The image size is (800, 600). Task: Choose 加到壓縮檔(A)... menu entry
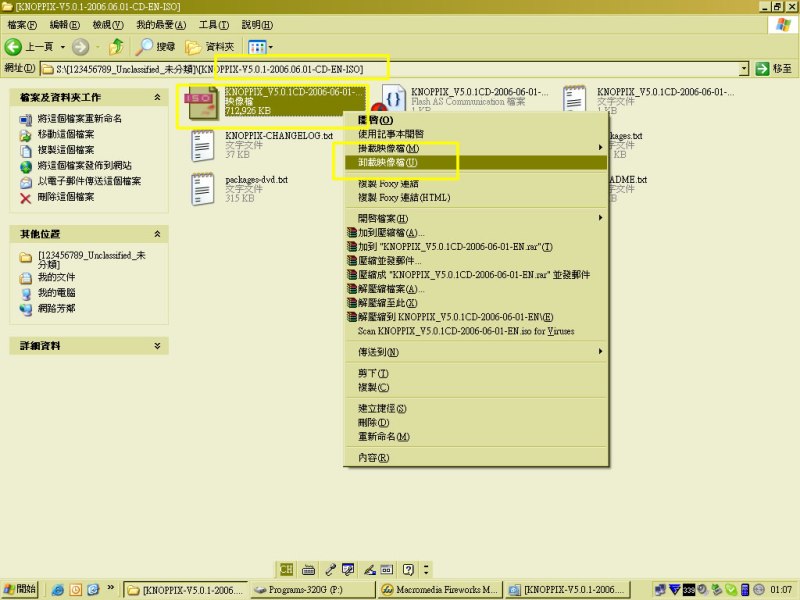tap(476, 233)
